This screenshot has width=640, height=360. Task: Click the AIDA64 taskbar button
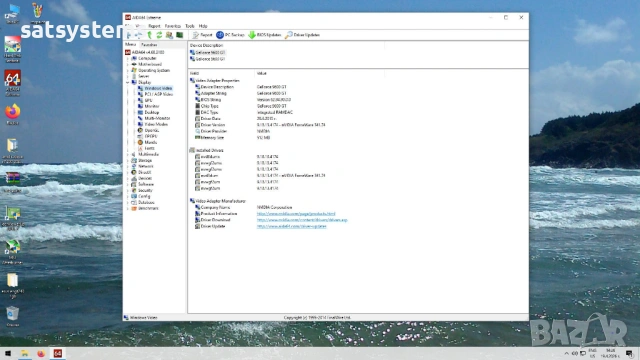coord(58,353)
